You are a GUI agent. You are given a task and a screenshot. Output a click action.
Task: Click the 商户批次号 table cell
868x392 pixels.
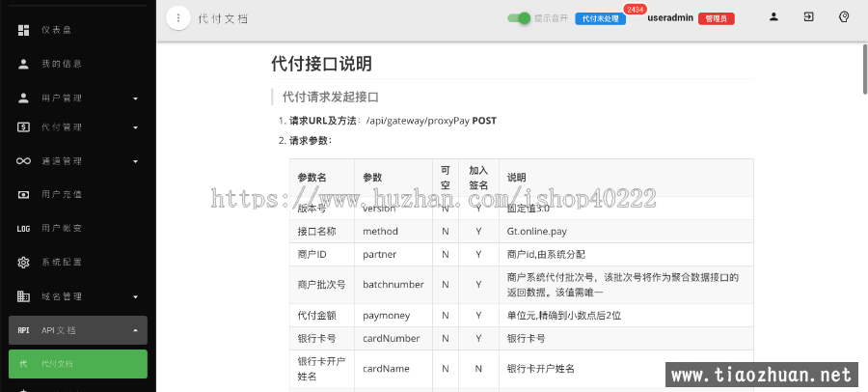(x=321, y=285)
